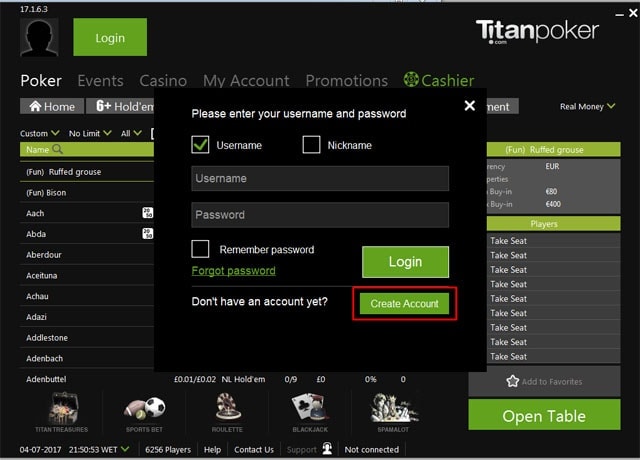Click the Username input field

(320, 178)
